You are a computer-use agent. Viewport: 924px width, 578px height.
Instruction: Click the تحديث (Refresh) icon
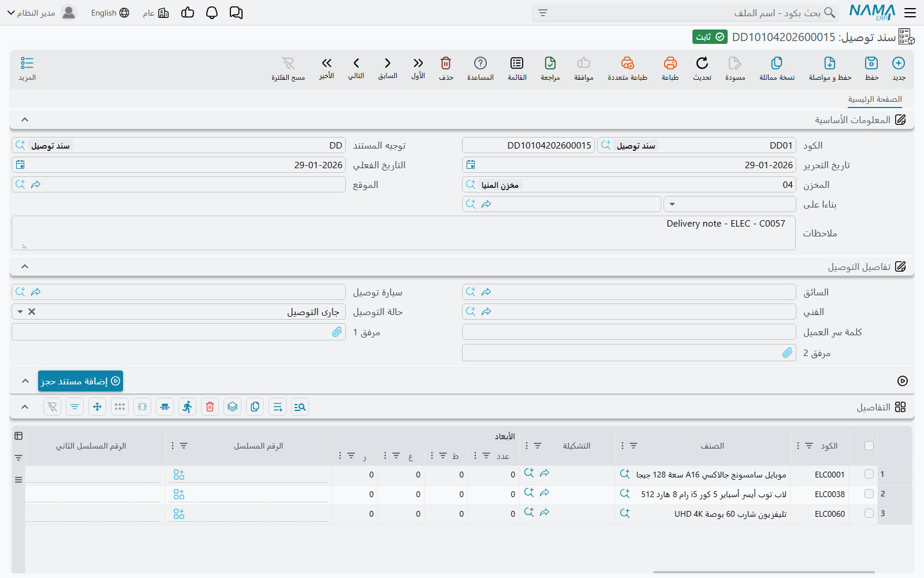702,63
